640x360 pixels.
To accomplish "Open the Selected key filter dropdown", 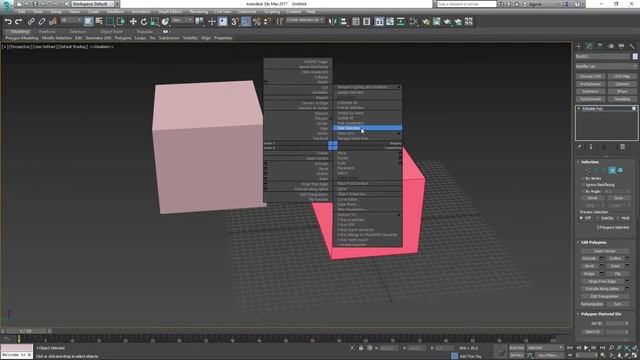I will coord(544,348).
